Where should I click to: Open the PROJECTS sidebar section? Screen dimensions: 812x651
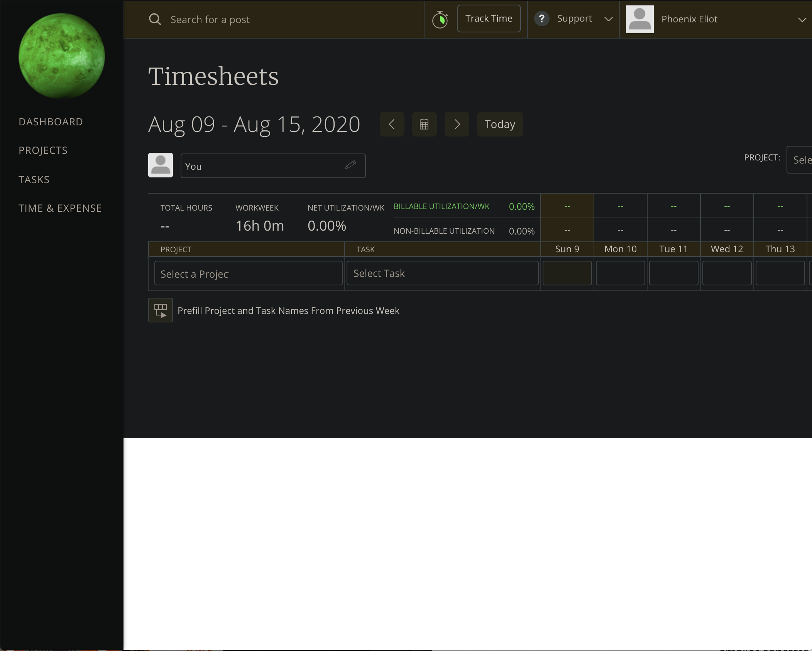[43, 150]
